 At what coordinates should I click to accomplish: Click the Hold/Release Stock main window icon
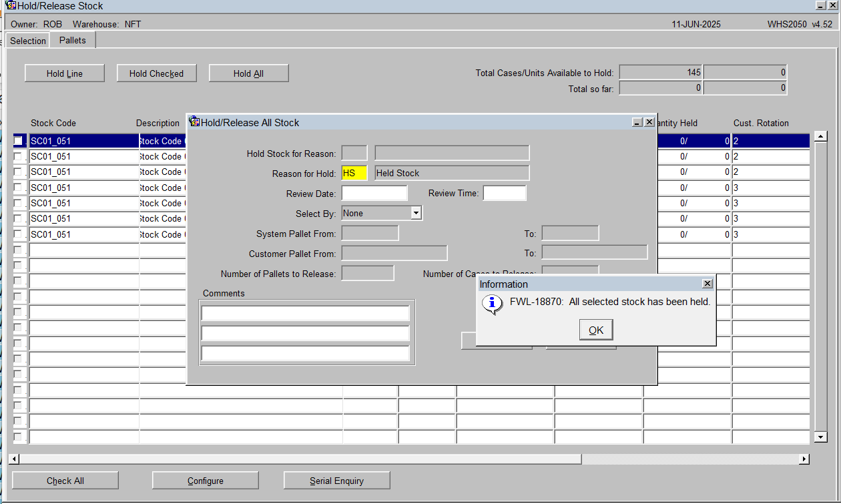point(11,5)
